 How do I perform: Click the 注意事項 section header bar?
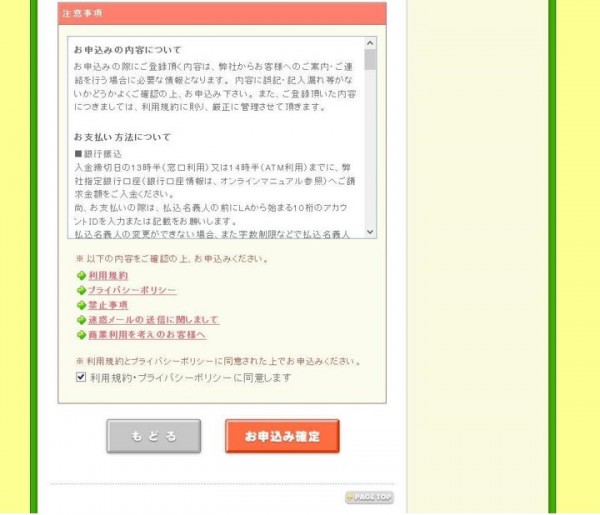click(222, 13)
